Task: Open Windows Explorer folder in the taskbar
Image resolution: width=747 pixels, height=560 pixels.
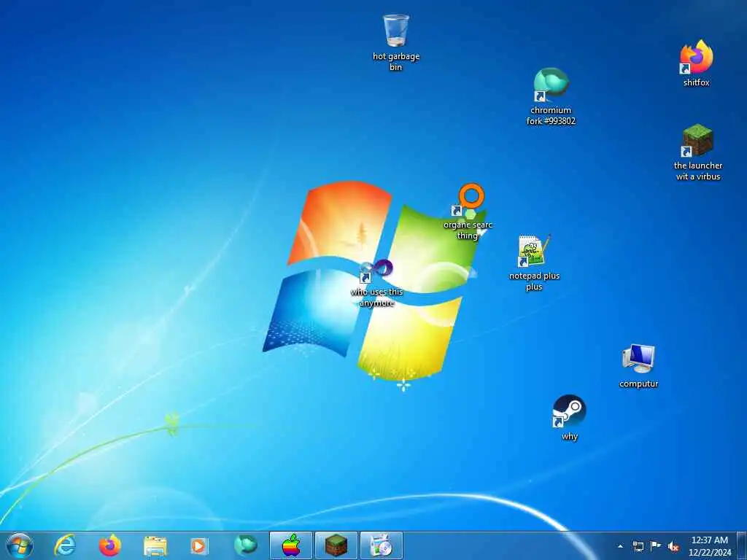Action: click(x=155, y=546)
